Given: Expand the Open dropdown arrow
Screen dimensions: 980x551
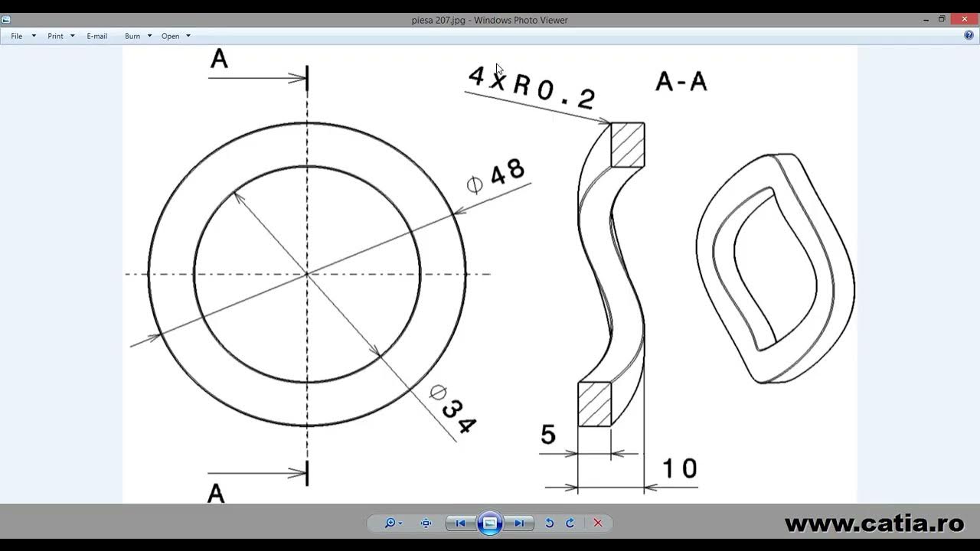Looking at the screenshot, I should [188, 36].
